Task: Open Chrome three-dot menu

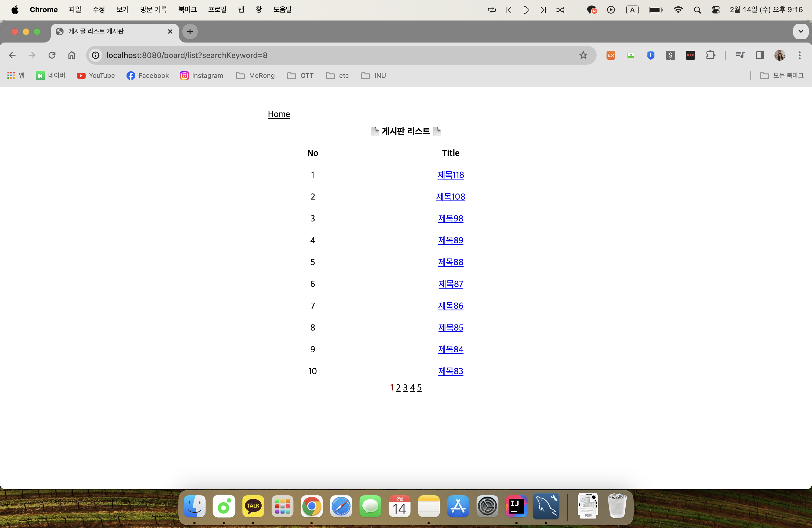Action: tap(800, 55)
